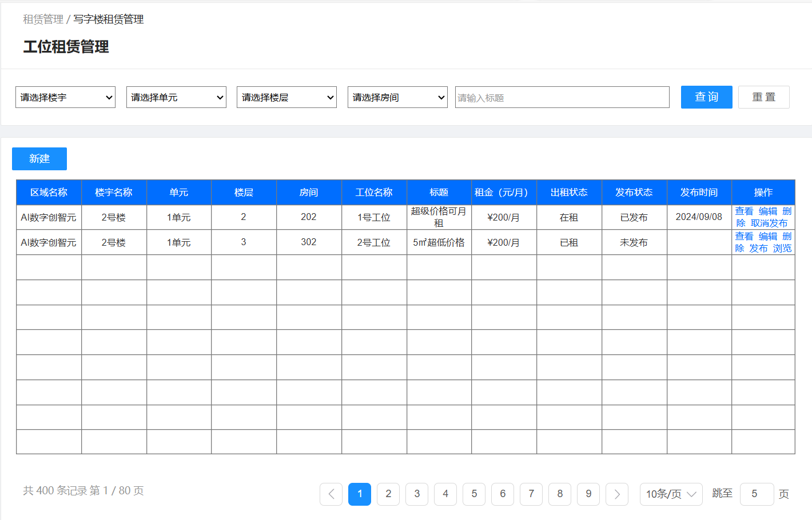The image size is (812, 520).
Task: Click the 租赁管理 breadcrumb link
Action: click(43, 19)
